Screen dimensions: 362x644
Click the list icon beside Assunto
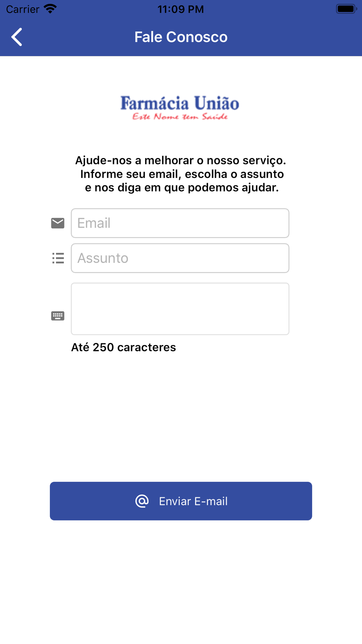58,258
